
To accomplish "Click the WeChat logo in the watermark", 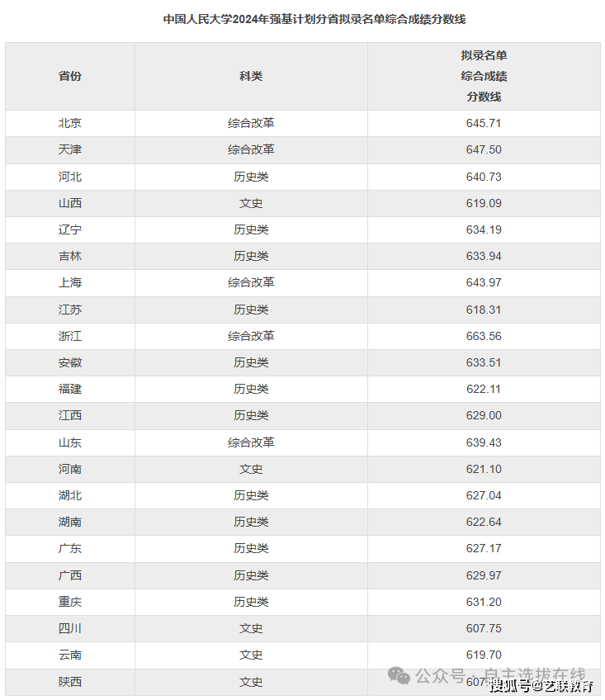I will tap(399, 676).
